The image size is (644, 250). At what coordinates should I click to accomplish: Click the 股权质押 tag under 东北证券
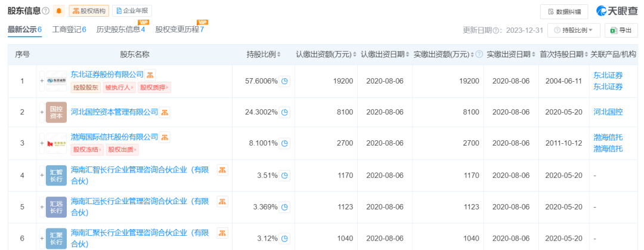coord(154,88)
